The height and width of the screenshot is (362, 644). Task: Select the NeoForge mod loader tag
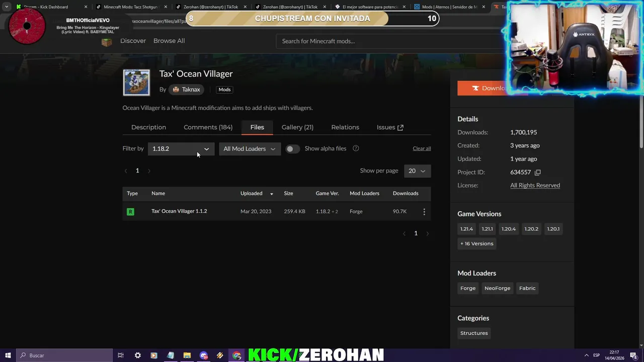tap(497, 288)
